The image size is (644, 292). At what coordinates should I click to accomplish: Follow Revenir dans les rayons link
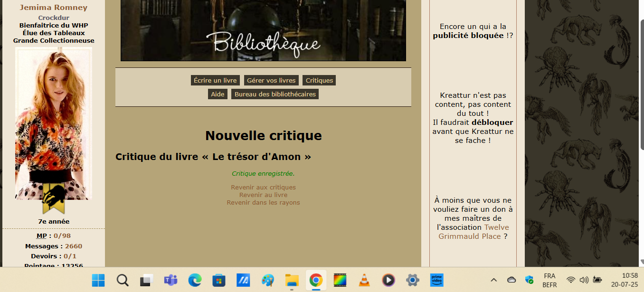tap(263, 203)
